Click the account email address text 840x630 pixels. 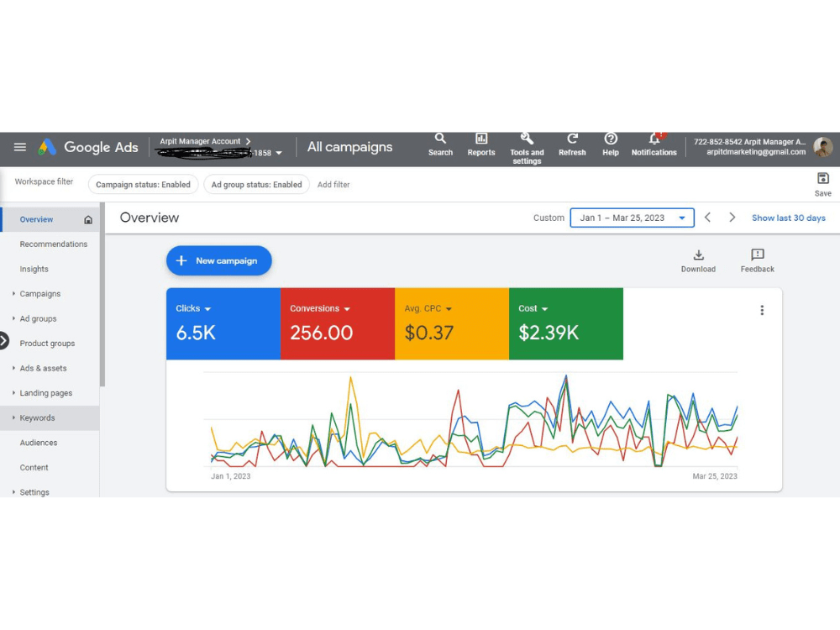click(756, 152)
